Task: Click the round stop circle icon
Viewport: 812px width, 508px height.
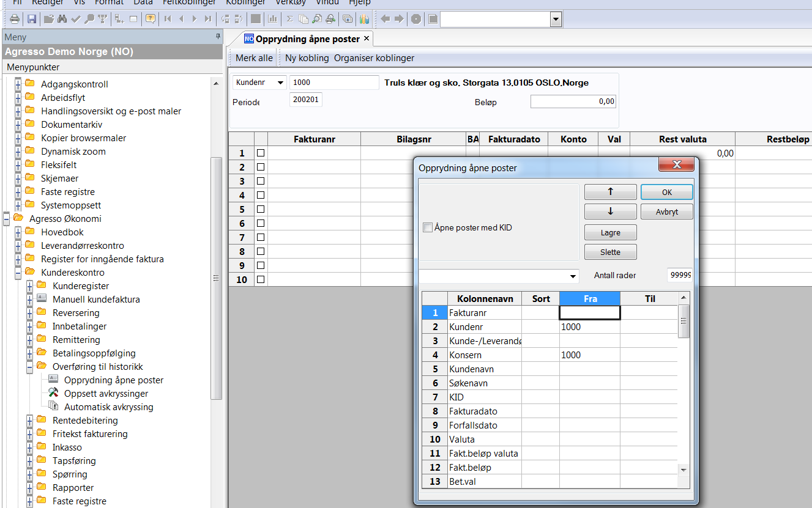Action: click(415, 19)
